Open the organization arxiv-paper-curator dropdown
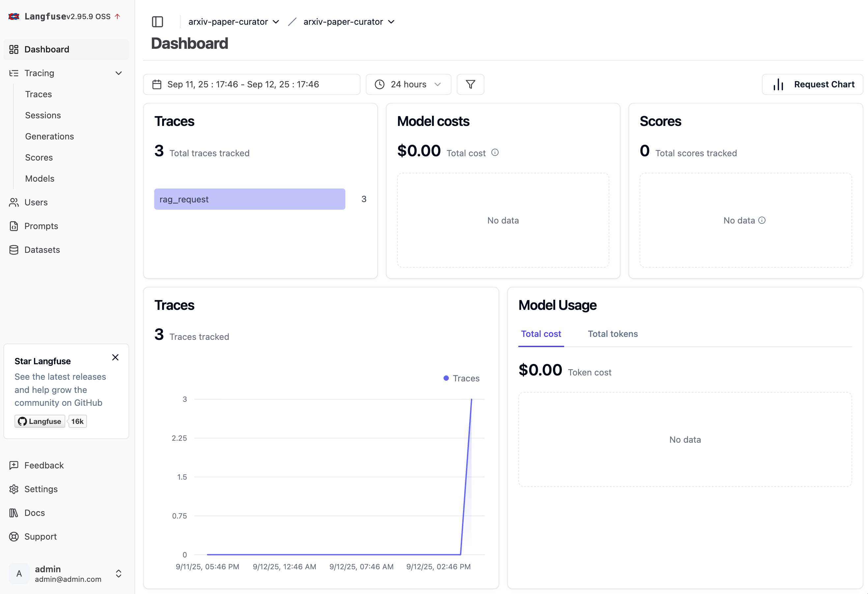Viewport: 868px width, 594px height. point(234,22)
